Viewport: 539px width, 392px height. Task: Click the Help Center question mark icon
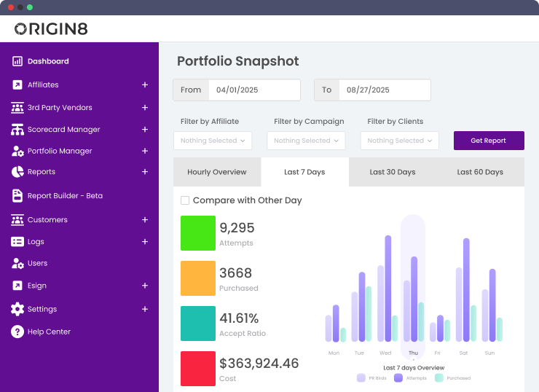point(17,332)
